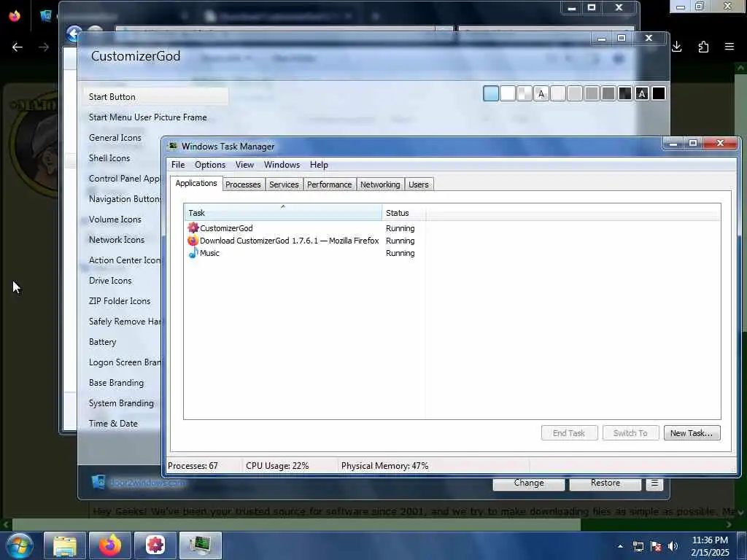This screenshot has width=747, height=560.
Task: Select the solid black preview background swatch
Action: [659, 94]
